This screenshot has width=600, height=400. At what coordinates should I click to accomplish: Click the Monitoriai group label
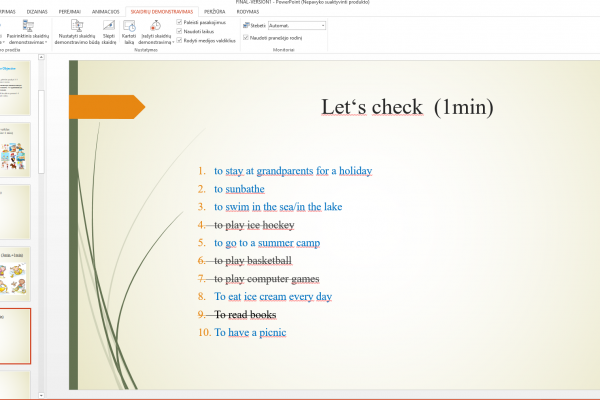284,50
